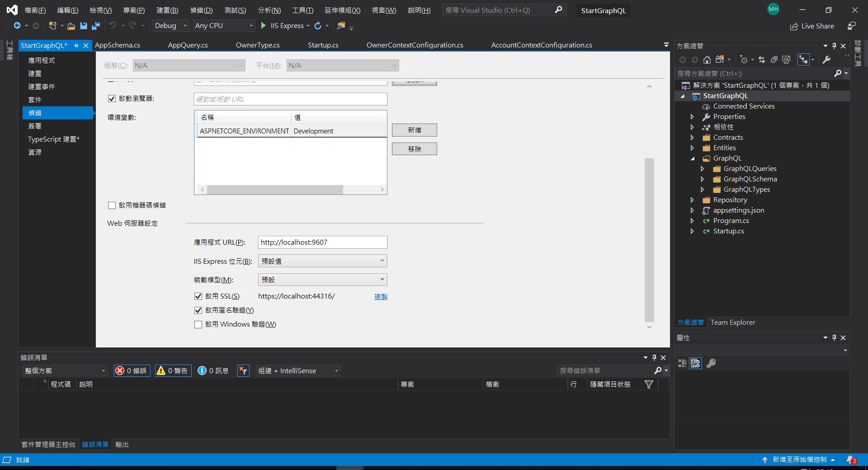868x470 pixels.
Task: Switch to the Team Explorer tab
Action: pyautogui.click(x=733, y=323)
